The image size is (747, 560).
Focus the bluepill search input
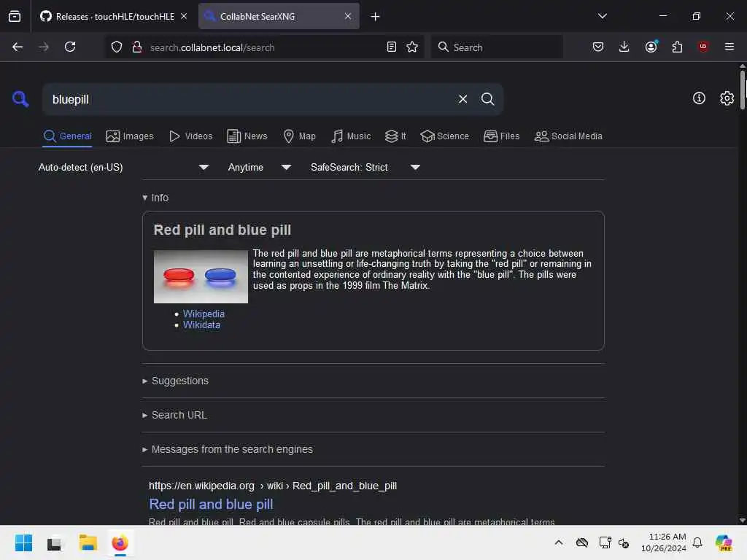250,99
